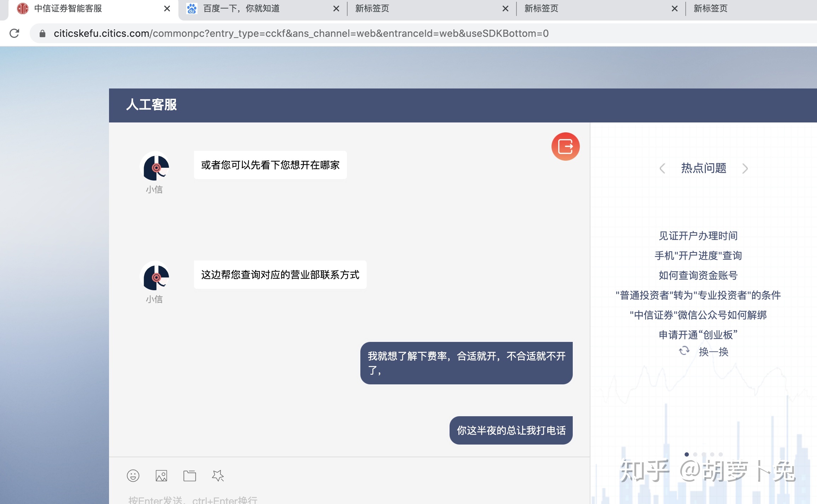Click the address bar lock icon
The width and height of the screenshot is (817, 504).
click(42, 33)
